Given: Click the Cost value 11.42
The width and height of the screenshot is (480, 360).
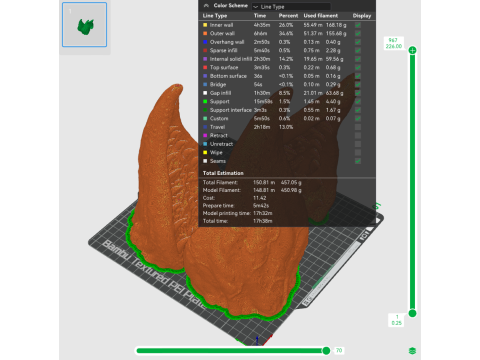Looking at the screenshot, I should pyautogui.click(x=260, y=198).
